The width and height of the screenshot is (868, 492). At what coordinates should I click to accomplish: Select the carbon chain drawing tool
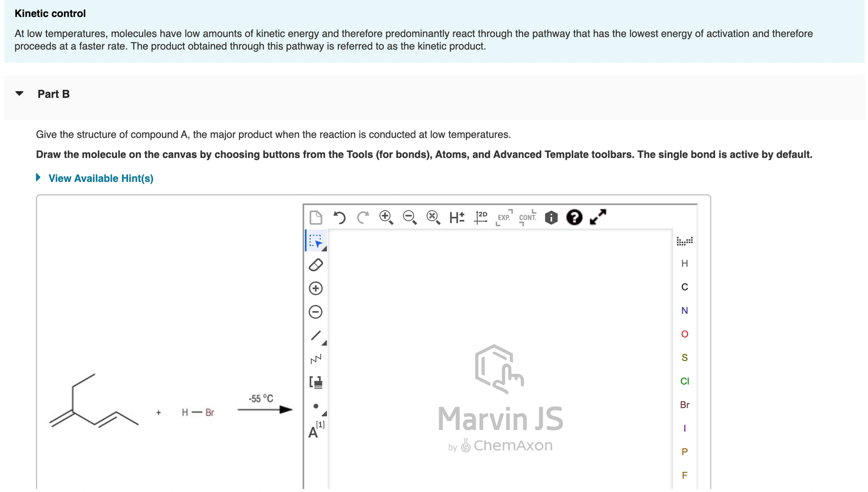click(x=316, y=359)
